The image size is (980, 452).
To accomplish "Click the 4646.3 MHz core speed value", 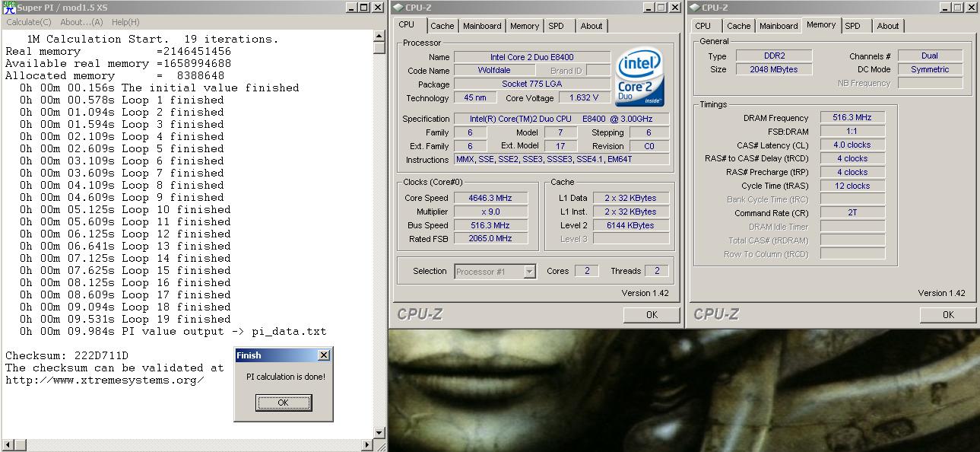I will pyautogui.click(x=490, y=198).
